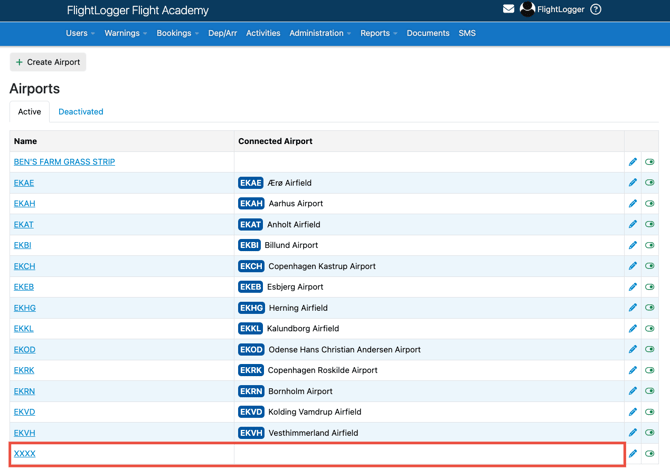
Task: Click edit pencil for EKRN airport
Action: tap(633, 391)
